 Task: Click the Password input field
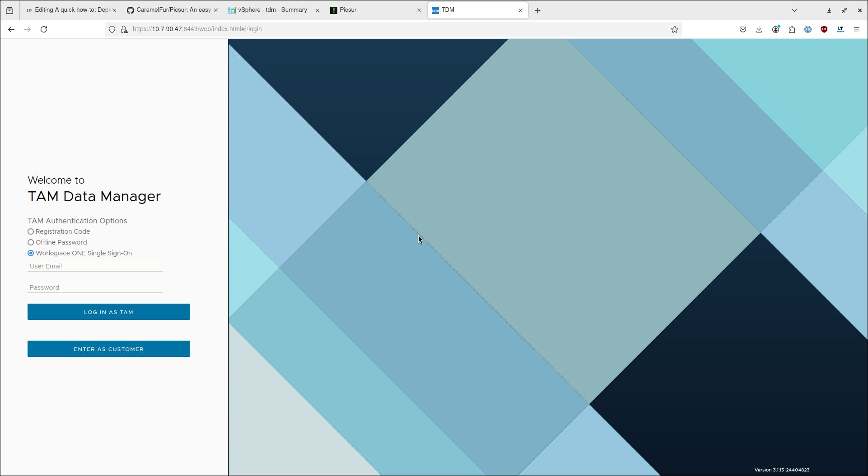point(95,287)
